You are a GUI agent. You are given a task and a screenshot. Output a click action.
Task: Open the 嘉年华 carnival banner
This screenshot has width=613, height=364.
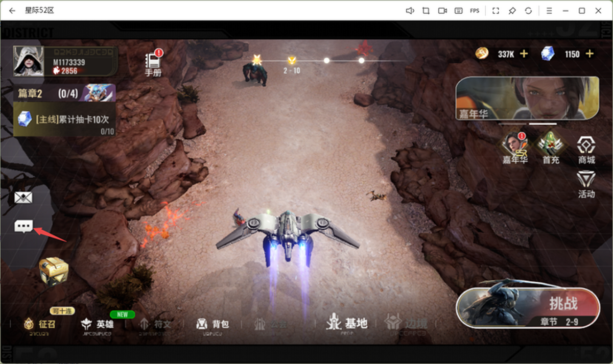click(527, 99)
